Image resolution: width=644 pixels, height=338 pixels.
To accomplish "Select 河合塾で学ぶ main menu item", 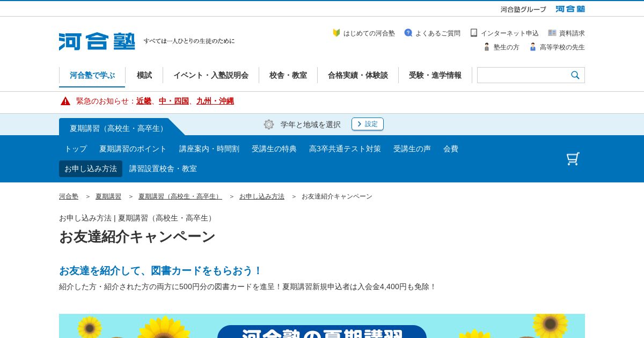I will 92,75.
